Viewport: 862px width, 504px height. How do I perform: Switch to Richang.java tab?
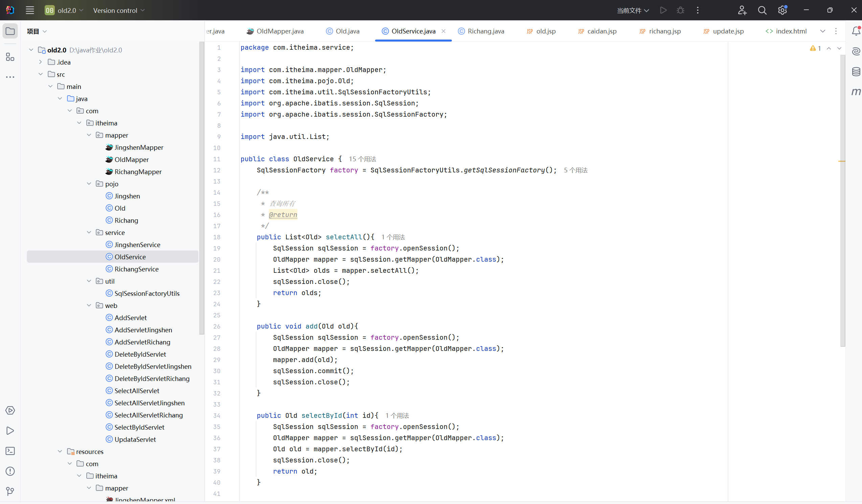click(x=481, y=31)
